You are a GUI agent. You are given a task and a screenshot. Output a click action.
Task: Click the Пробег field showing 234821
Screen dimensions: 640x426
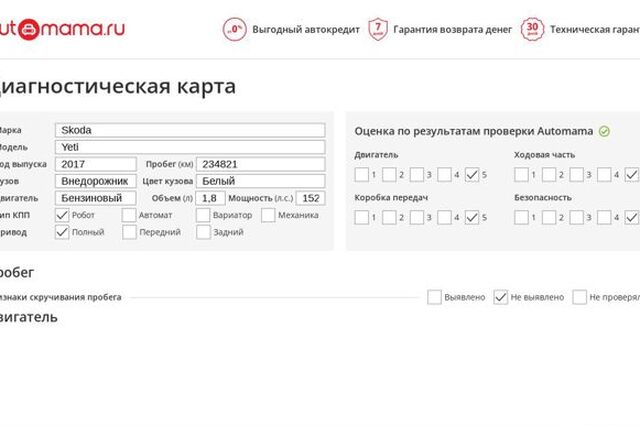(x=261, y=164)
